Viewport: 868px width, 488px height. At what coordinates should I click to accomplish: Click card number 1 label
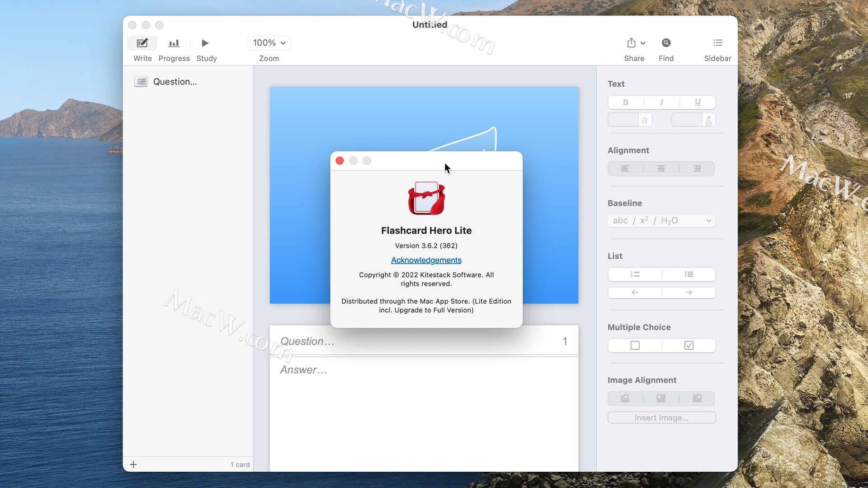click(x=565, y=342)
